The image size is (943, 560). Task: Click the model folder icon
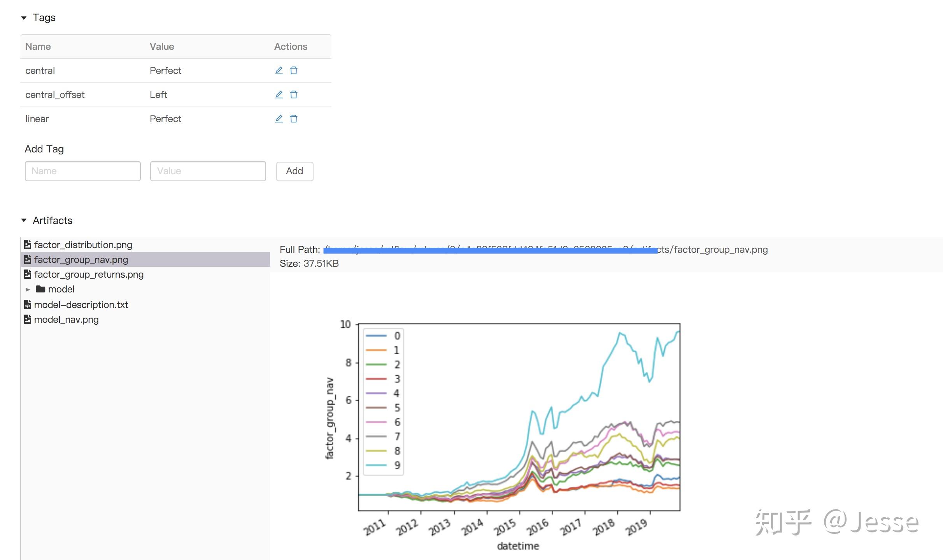(40, 289)
